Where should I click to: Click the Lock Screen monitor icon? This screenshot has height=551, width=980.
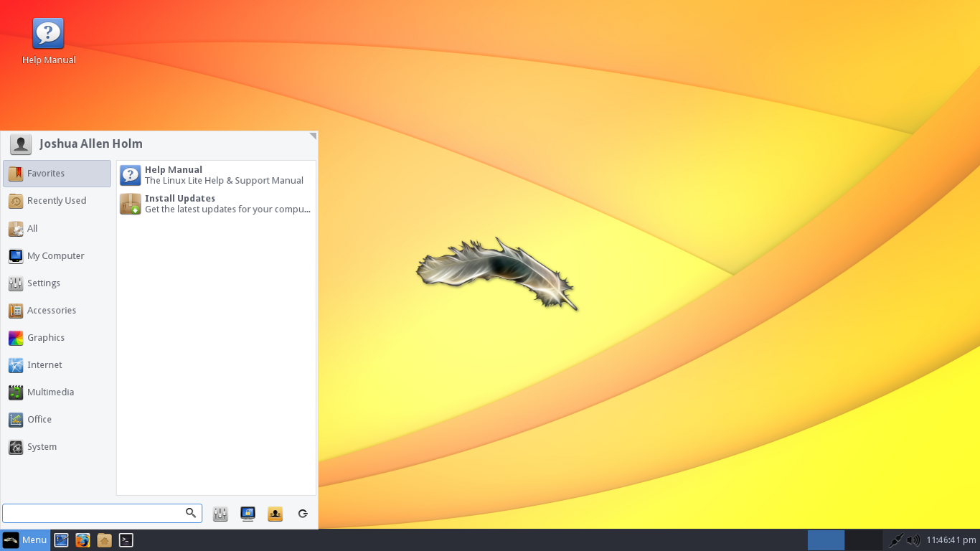coord(248,514)
